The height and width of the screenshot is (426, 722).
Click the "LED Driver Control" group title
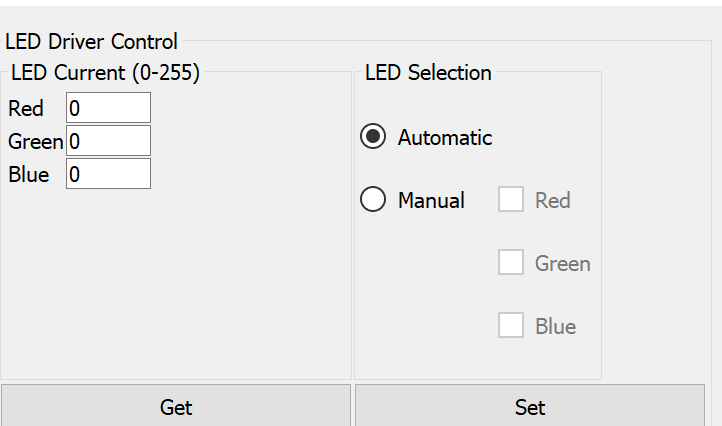click(91, 42)
